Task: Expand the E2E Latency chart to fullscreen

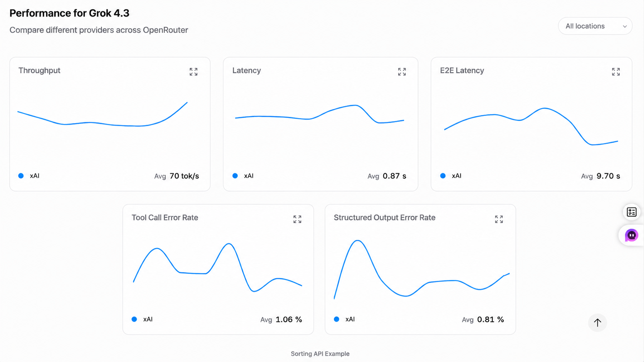Action: pyautogui.click(x=615, y=72)
